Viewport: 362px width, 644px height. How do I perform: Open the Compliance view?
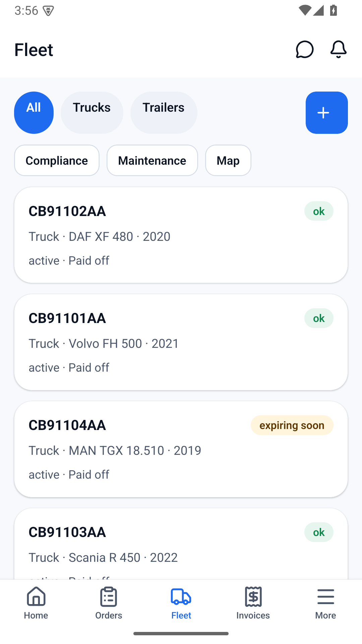tap(57, 160)
